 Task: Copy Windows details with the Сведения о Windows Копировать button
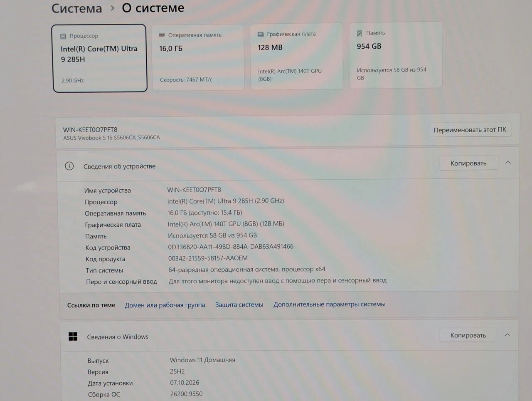(468, 335)
